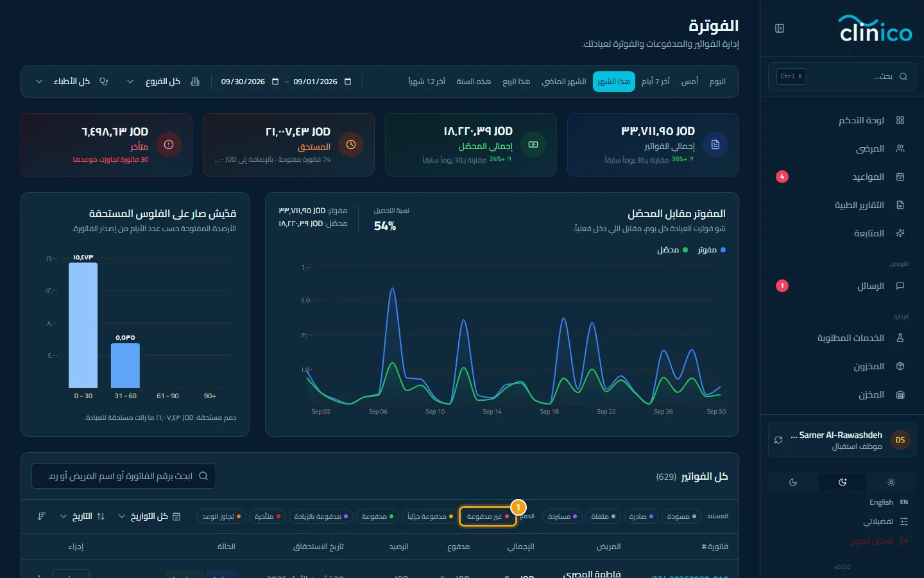Toggle the ملغاة status filter chip

[603, 516]
